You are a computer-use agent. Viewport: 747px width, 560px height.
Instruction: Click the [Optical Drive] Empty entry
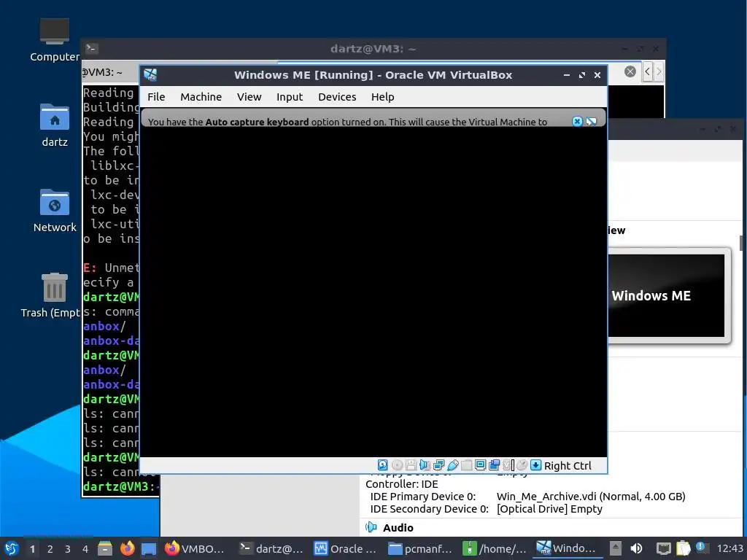click(x=549, y=508)
